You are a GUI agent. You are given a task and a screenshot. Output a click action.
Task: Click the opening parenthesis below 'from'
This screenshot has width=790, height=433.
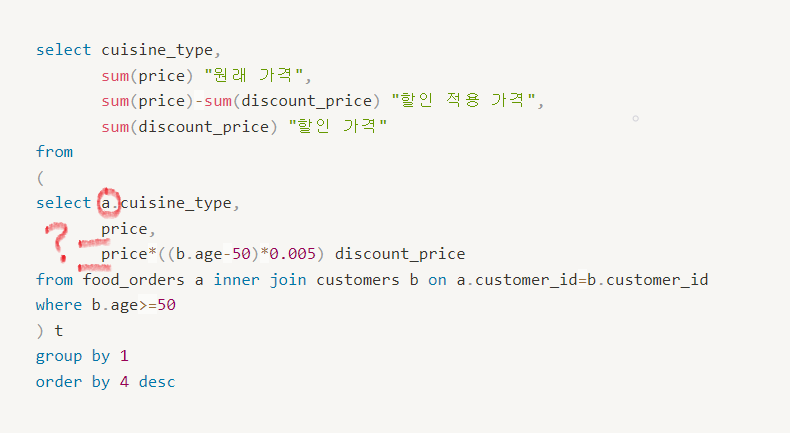[40, 178]
